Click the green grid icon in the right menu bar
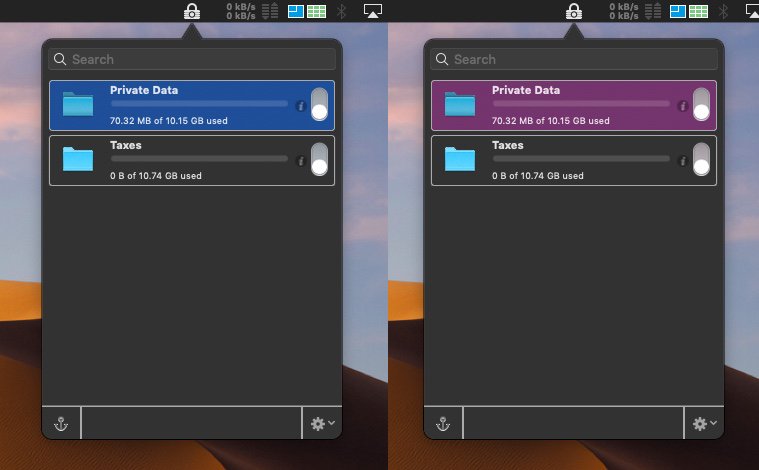This screenshot has height=470, width=759. (698, 11)
